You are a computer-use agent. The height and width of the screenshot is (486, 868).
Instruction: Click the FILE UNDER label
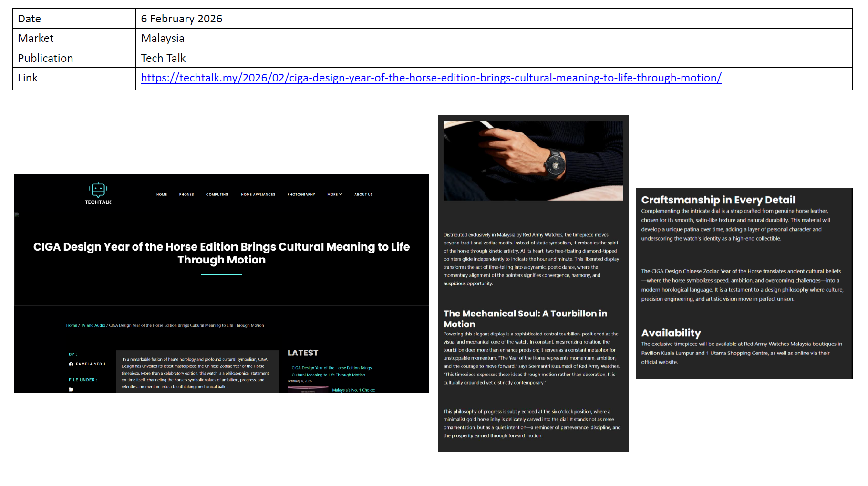[83, 380]
